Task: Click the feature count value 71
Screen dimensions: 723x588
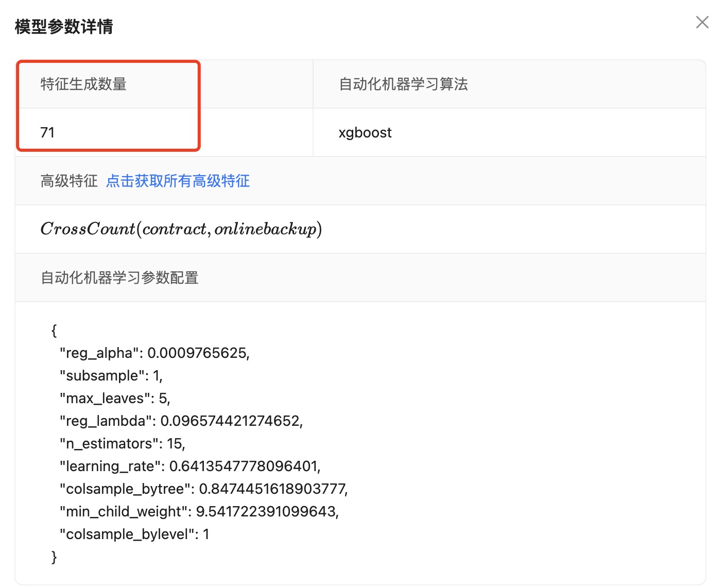Action: point(47,132)
